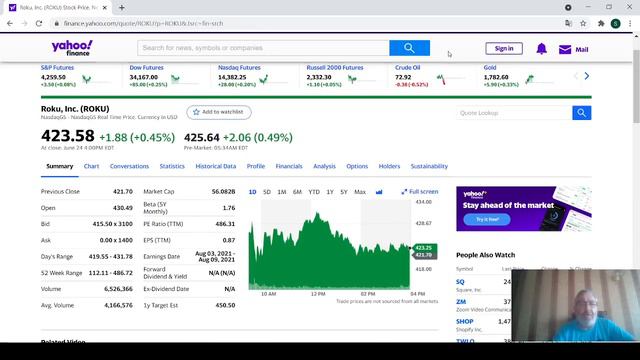Open the Nasdaq Futures ticker link
The width and height of the screenshot is (640, 360).
pos(239,68)
